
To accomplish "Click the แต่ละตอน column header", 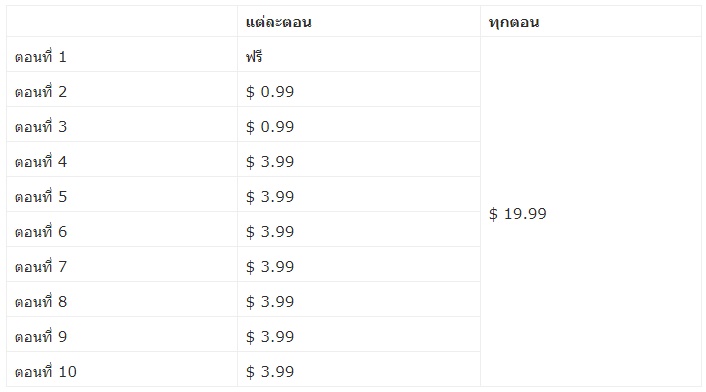I will 278,22.
